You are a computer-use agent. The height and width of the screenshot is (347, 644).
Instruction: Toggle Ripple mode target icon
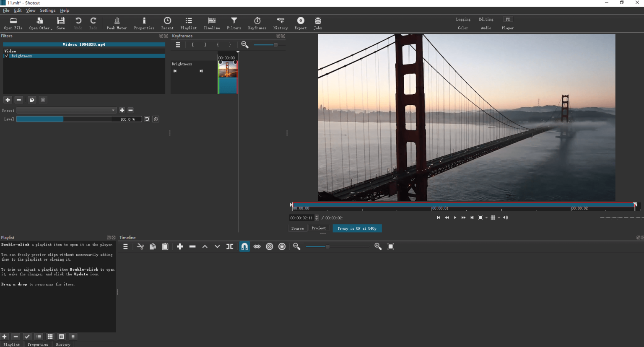[270, 246]
